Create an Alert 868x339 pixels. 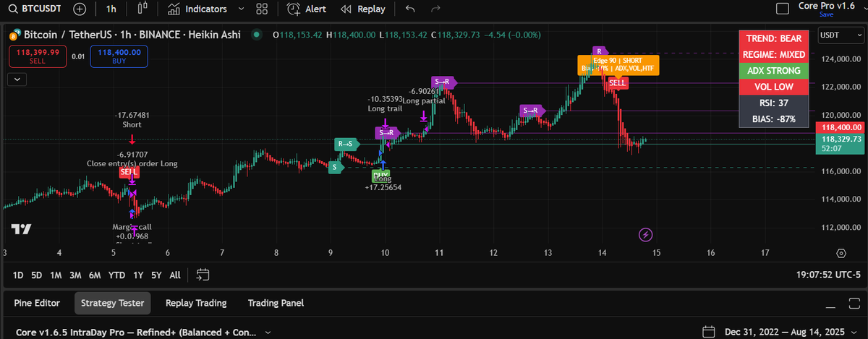click(x=307, y=9)
